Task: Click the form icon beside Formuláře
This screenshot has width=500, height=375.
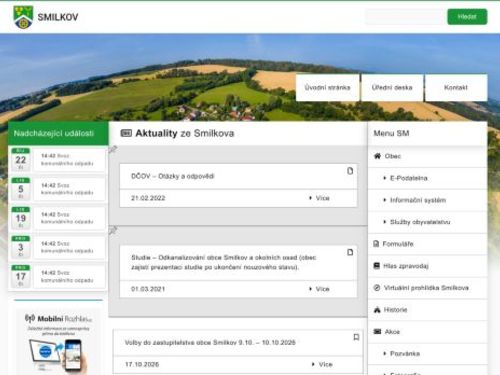Action: pos(376,244)
